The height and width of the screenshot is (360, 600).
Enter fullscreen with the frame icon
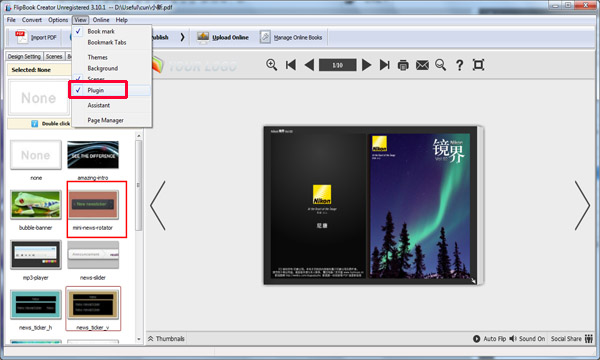pyautogui.click(x=478, y=65)
